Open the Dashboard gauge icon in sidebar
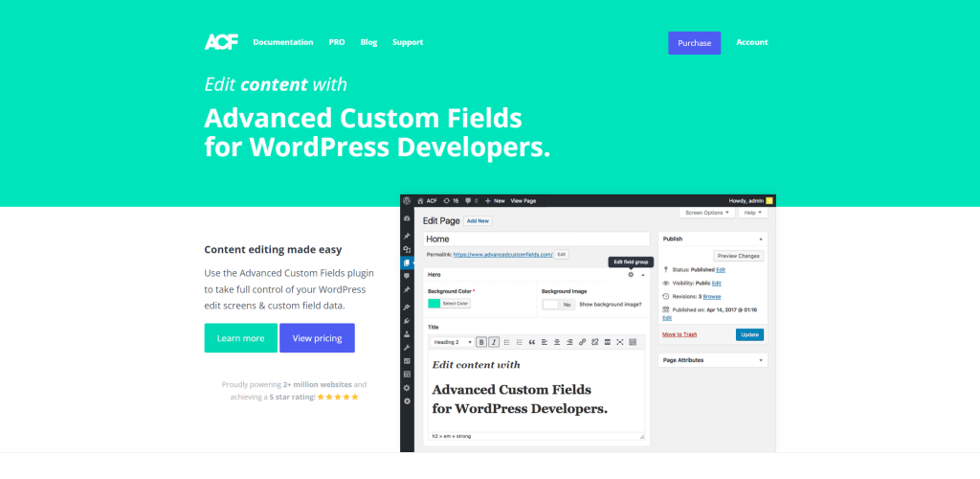Image resolution: width=980 pixels, height=479 pixels. (407, 218)
